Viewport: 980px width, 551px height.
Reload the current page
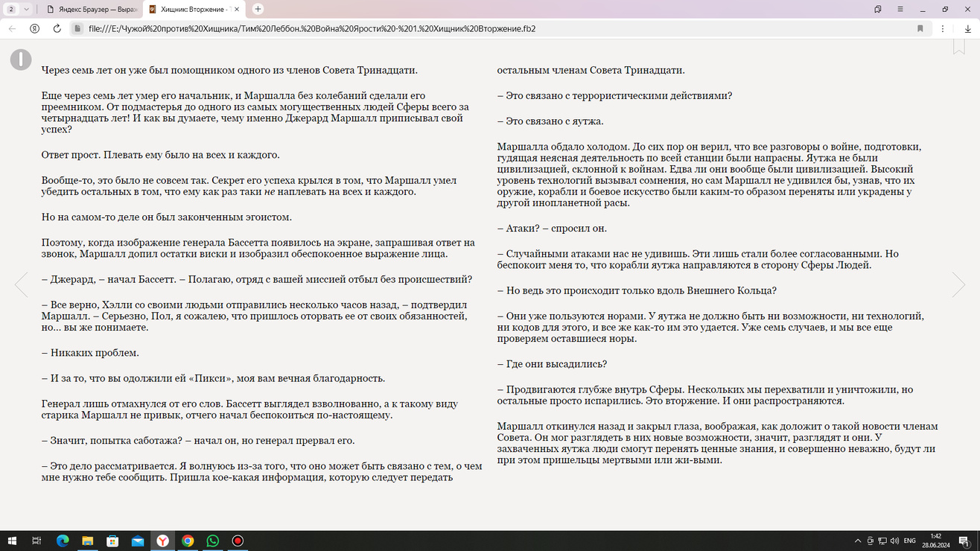pos(57,28)
